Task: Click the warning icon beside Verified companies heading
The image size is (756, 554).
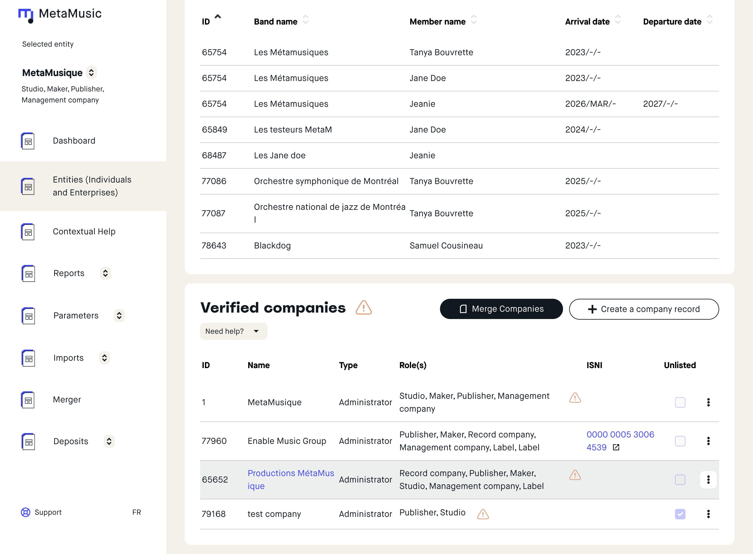Action: pos(364,307)
